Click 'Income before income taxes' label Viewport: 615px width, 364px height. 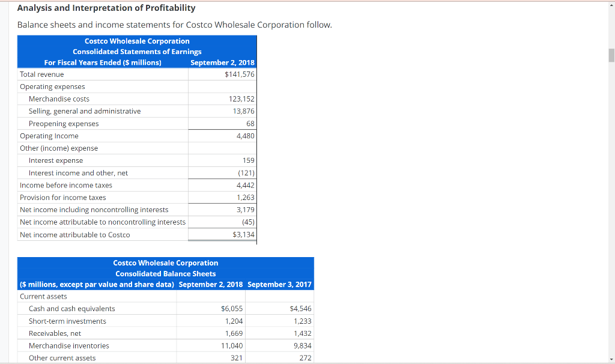tap(66, 185)
